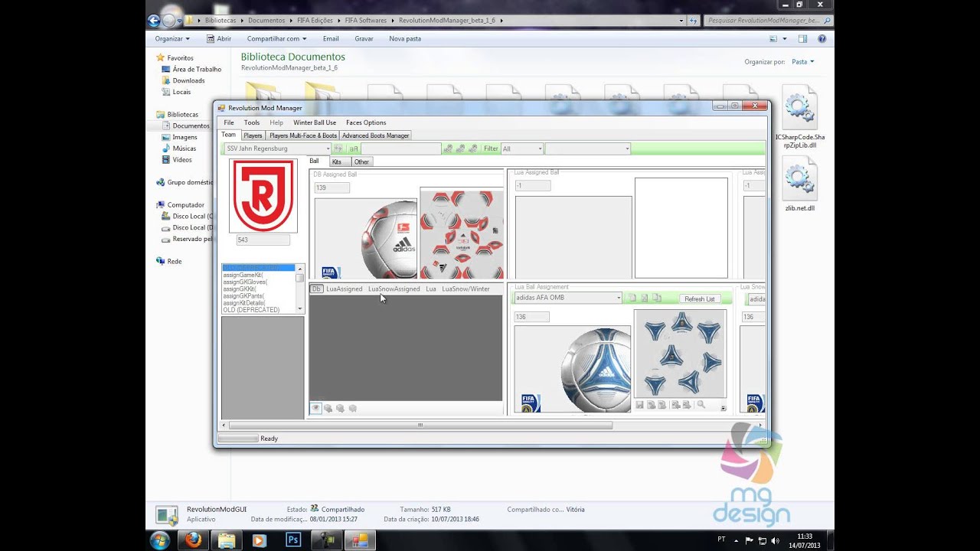Open Firefox from the taskbar

[194, 540]
